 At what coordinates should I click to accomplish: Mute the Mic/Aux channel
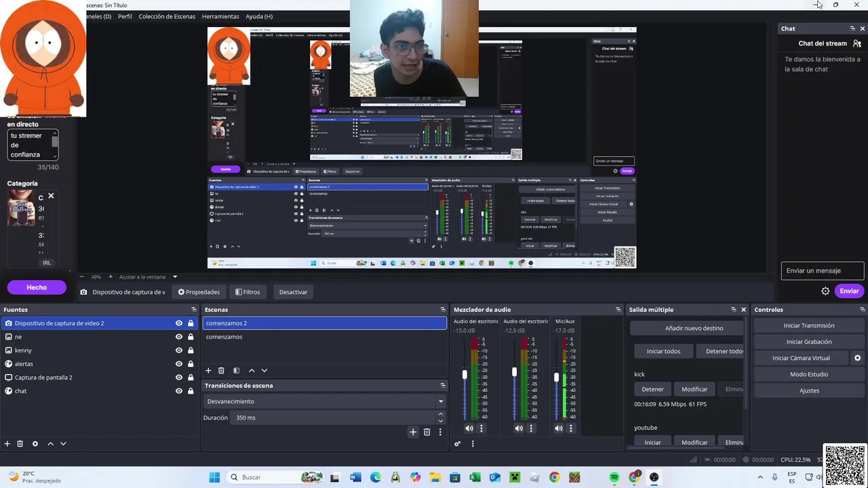pyautogui.click(x=559, y=428)
